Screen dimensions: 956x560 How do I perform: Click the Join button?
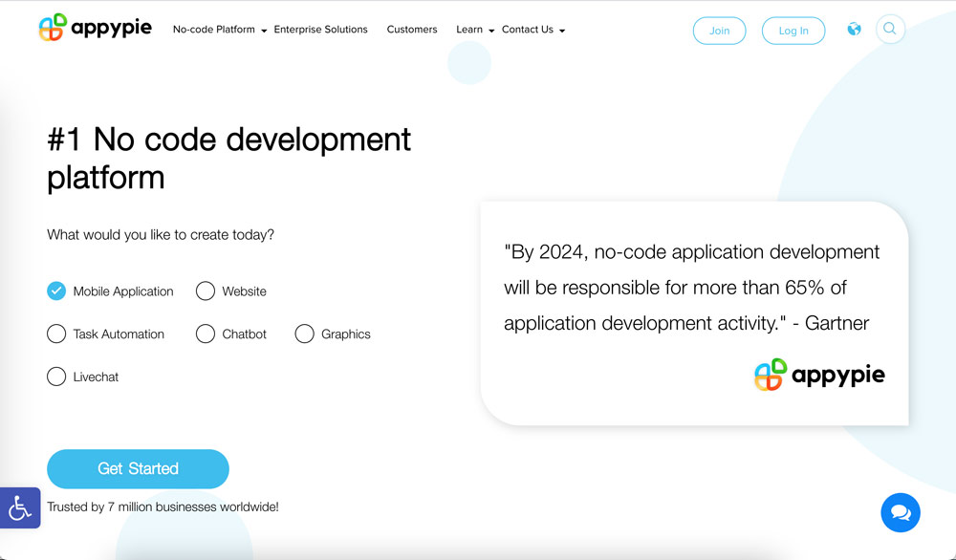(x=720, y=31)
